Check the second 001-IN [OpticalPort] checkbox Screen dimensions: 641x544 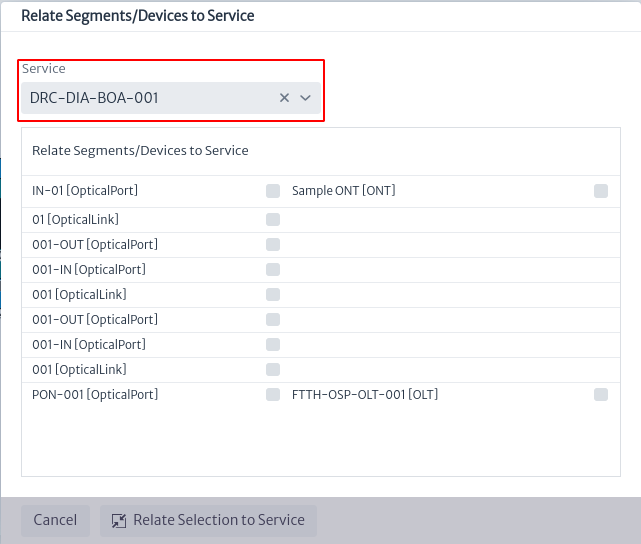(x=273, y=345)
